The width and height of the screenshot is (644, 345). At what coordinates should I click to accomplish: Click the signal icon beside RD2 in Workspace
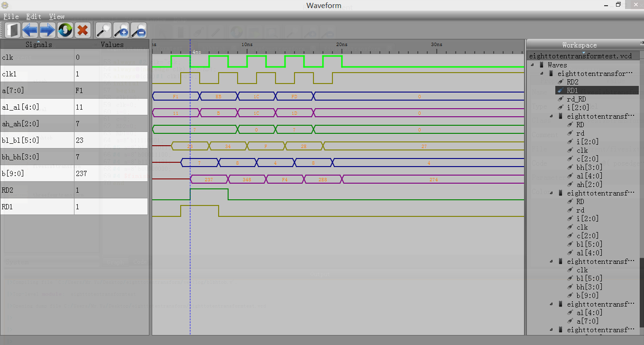click(561, 82)
